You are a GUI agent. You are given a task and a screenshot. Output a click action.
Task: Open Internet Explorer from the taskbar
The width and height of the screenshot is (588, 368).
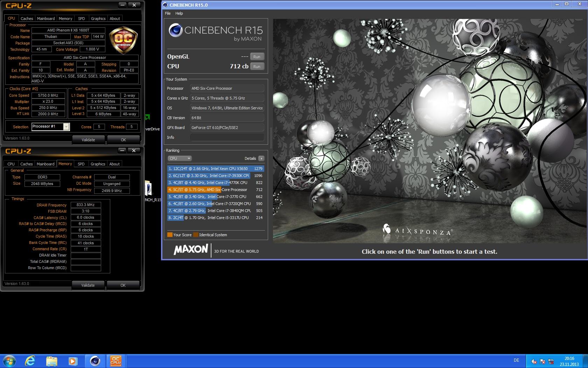[30, 361]
